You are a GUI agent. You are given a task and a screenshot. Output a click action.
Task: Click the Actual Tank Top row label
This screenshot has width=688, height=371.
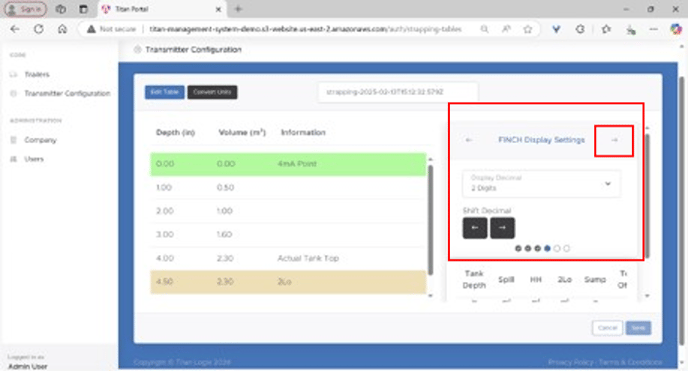(308, 258)
